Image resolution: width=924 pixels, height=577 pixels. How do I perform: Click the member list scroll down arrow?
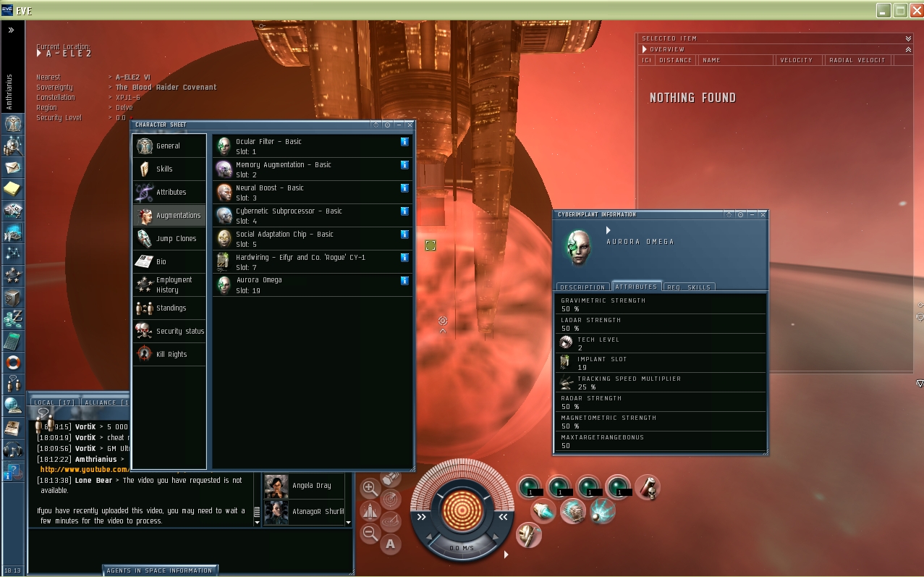pos(348,522)
